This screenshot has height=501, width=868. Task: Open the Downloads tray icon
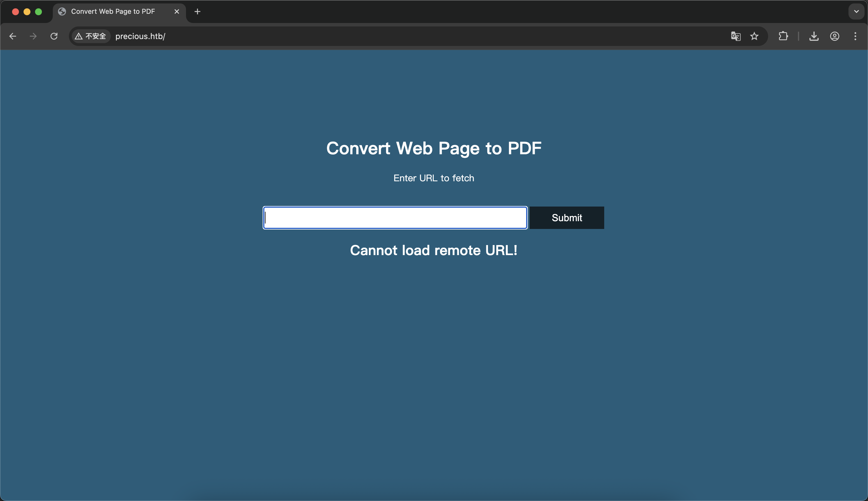pyautogui.click(x=814, y=36)
